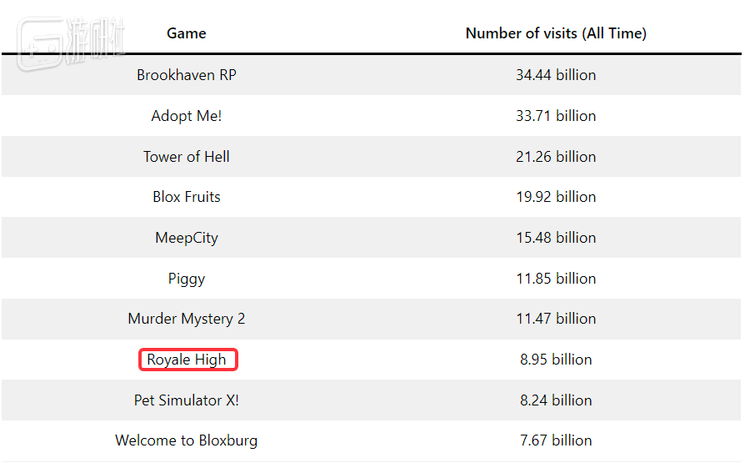The image size is (750, 463).
Task: Select the 8.95 billion visits value
Action: [x=556, y=360]
